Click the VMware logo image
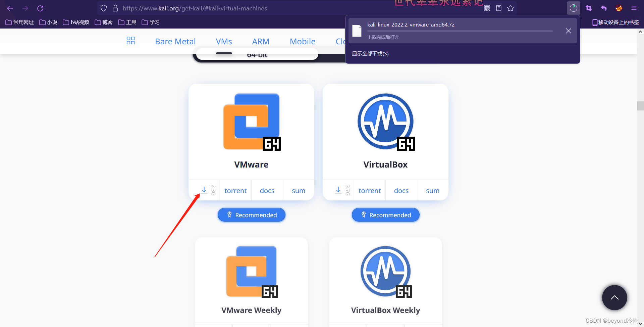Viewport: 644px width, 327px height. click(252, 122)
